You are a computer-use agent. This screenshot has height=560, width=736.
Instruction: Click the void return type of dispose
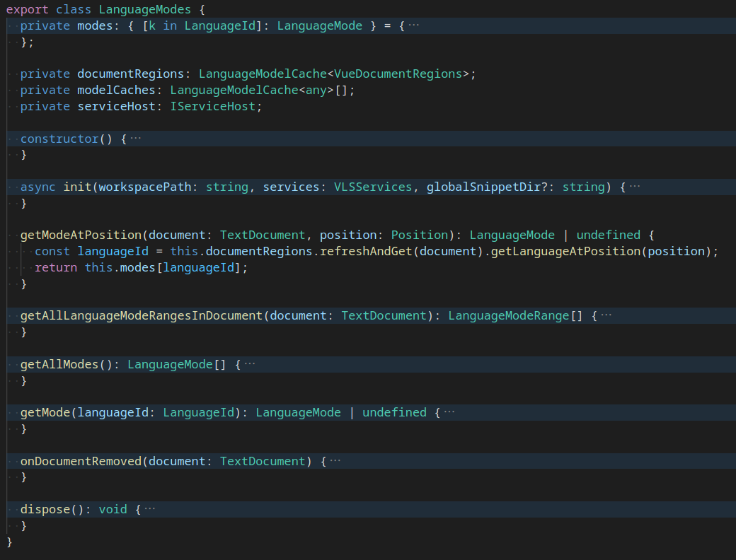click(113, 508)
